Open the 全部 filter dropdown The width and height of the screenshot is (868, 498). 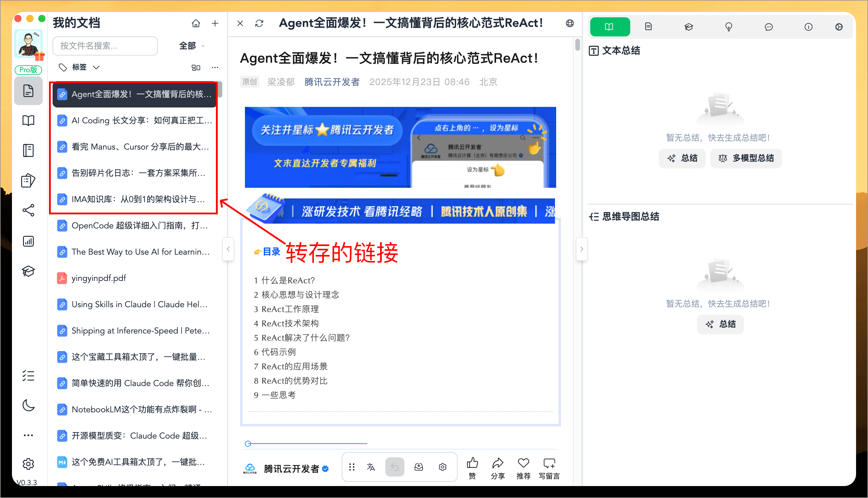191,45
